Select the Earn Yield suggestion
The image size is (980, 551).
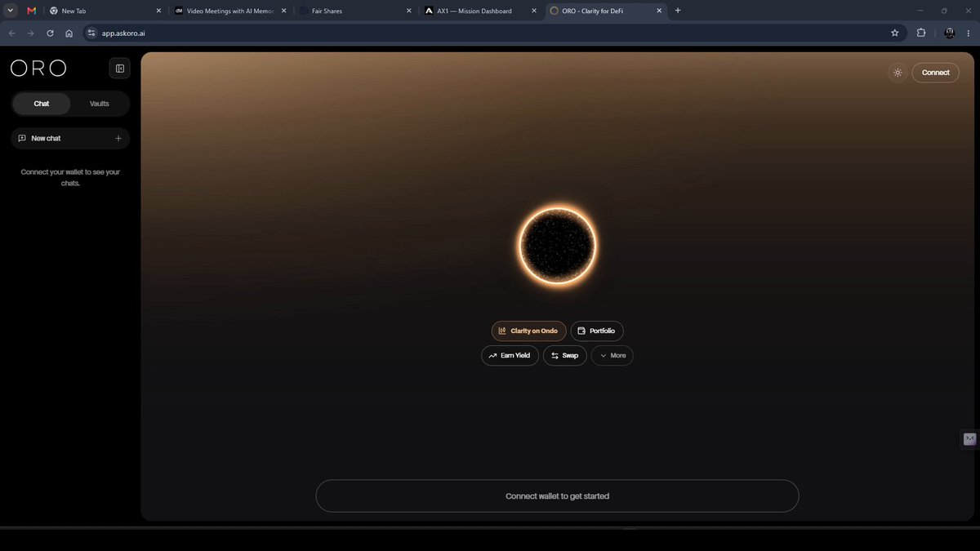(510, 356)
